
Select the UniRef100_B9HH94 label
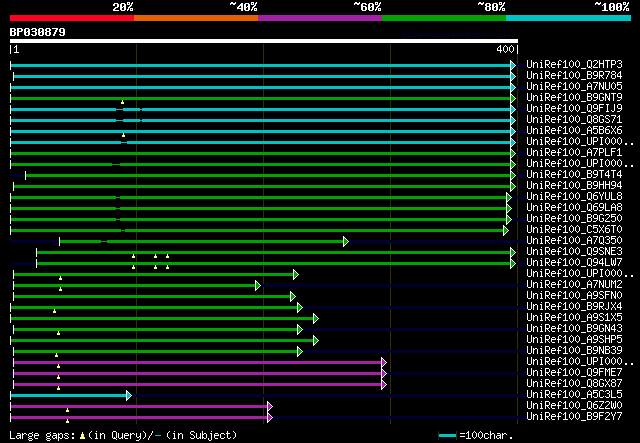click(x=574, y=186)
